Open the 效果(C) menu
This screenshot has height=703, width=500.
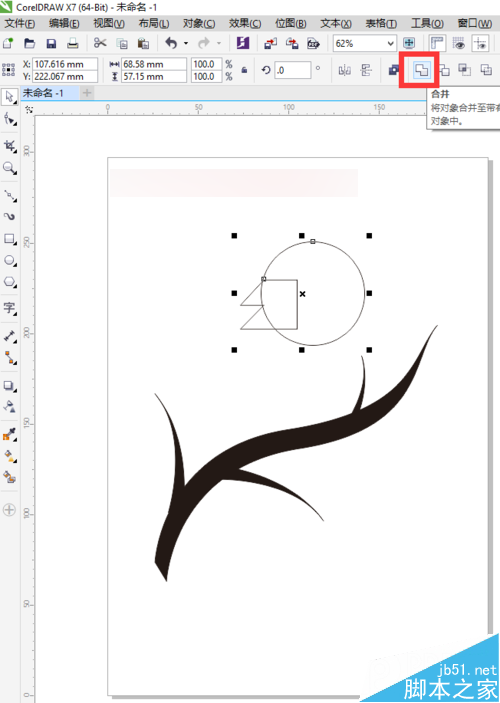pos(245,23)
